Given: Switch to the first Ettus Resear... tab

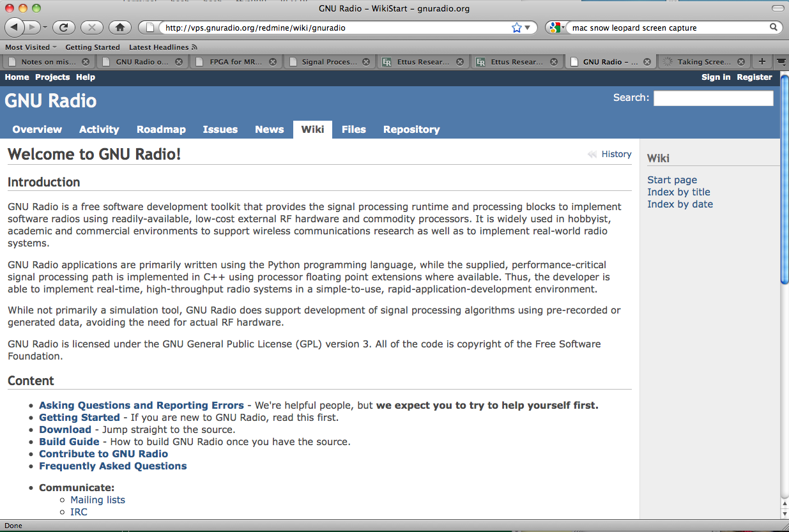Looking at the screenshot, I should tap(424, 62).
